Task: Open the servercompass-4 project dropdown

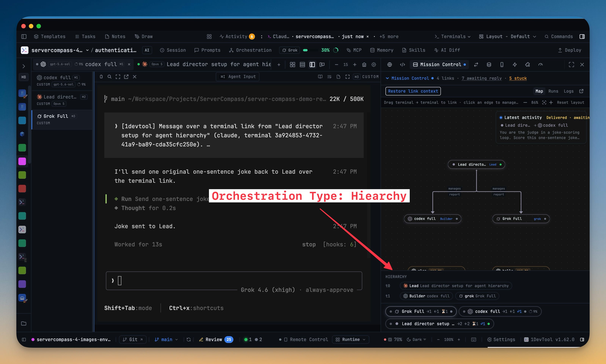Action: pyautogui.click(x=60, y=50)
